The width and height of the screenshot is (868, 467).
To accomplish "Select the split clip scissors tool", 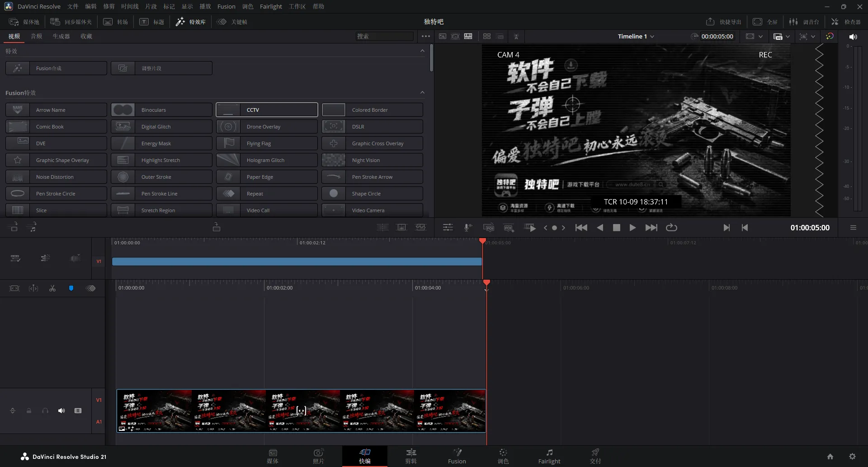I will [52, 288].
